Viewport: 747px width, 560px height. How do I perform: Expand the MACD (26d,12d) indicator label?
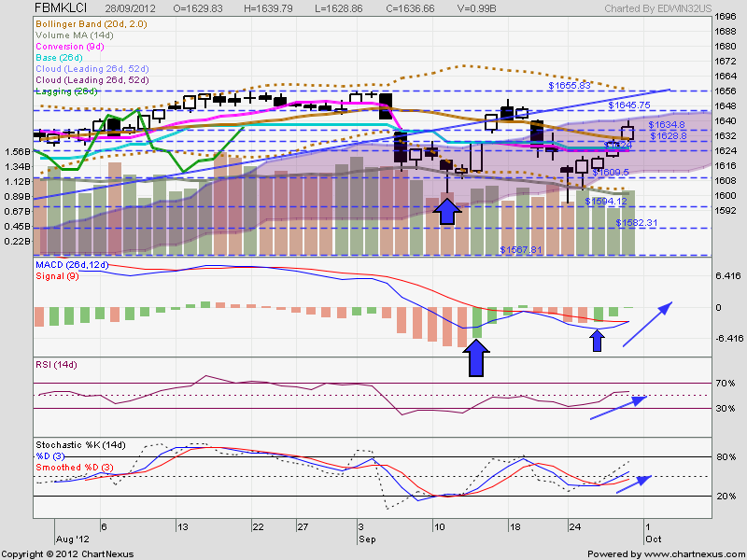pos(73,266)
